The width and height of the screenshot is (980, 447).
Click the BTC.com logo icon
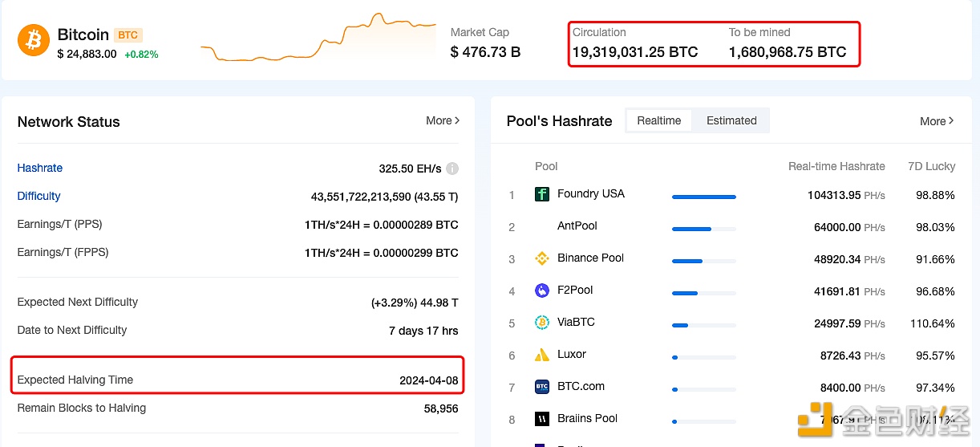(x=542, y=387)
